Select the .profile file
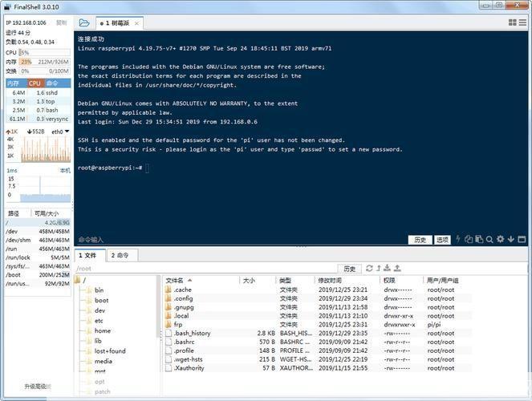 pyautogui.click(x=317, y=350)
